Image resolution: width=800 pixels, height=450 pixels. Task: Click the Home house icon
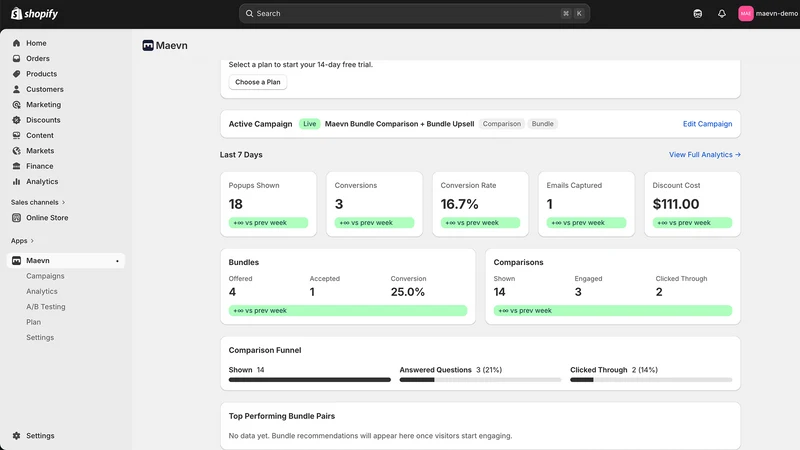(16, 43)
